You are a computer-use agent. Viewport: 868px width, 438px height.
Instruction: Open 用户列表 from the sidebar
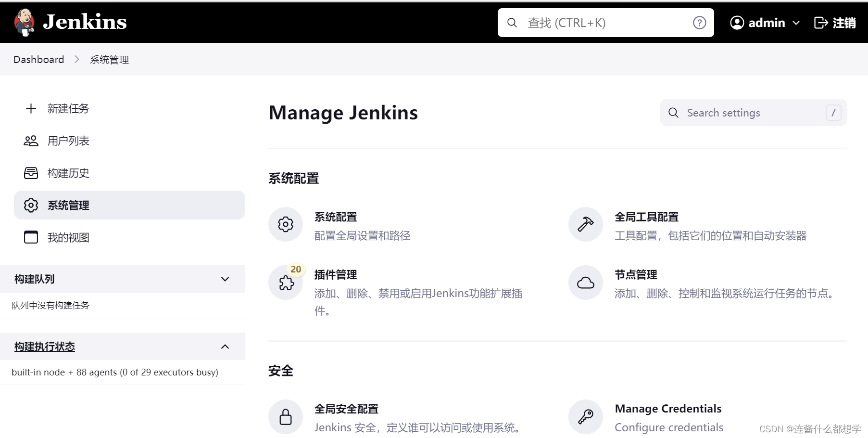pos(67,141)
